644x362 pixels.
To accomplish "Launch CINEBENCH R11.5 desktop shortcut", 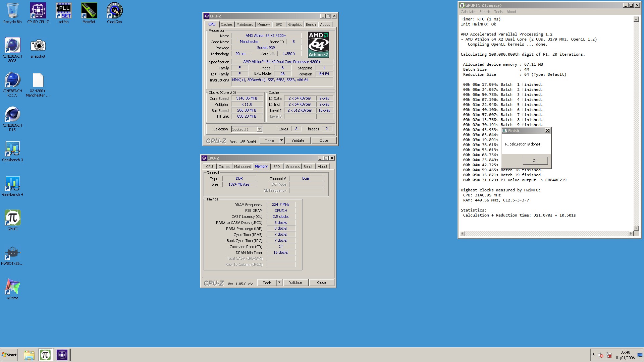I will coord(12,84).
